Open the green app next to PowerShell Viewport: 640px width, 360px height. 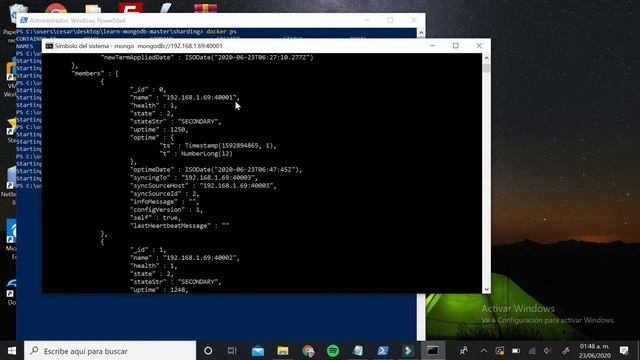pyautogui.click(x=408, y=351)
